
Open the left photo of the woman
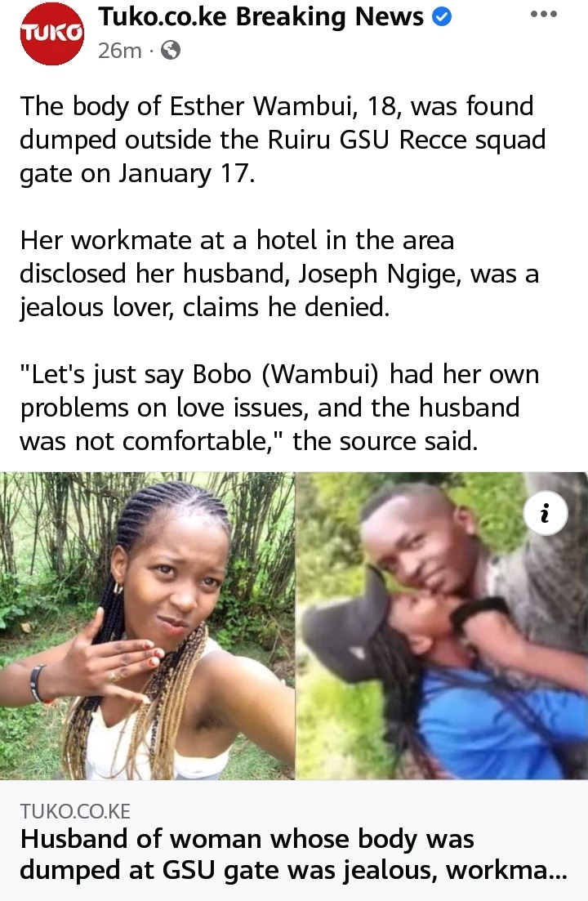click(147, 626)
